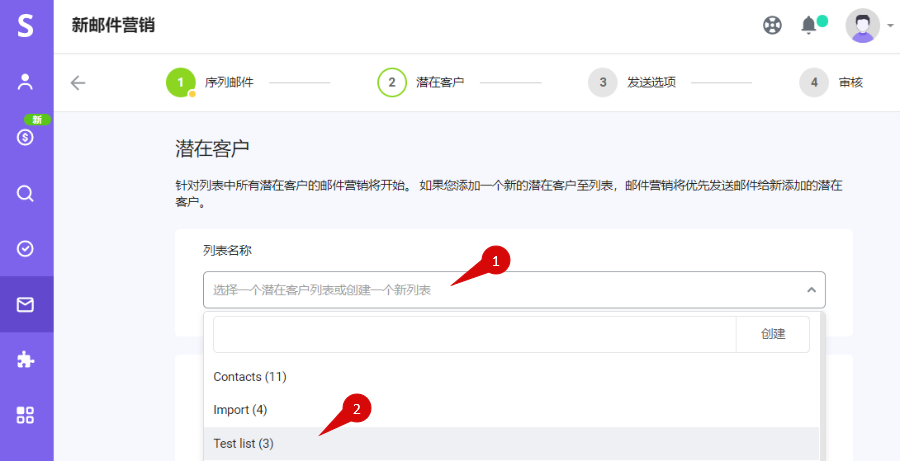The image size is (900, 461).
Task: Click the 新邮件营销 page title
Action: (x=113, y=26)
